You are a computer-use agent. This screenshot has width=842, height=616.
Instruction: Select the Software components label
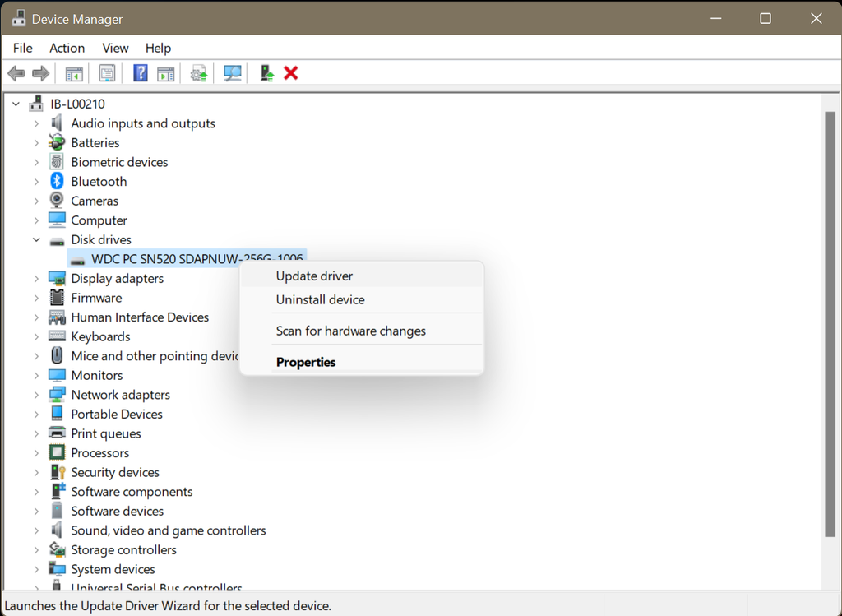point(132,492)
